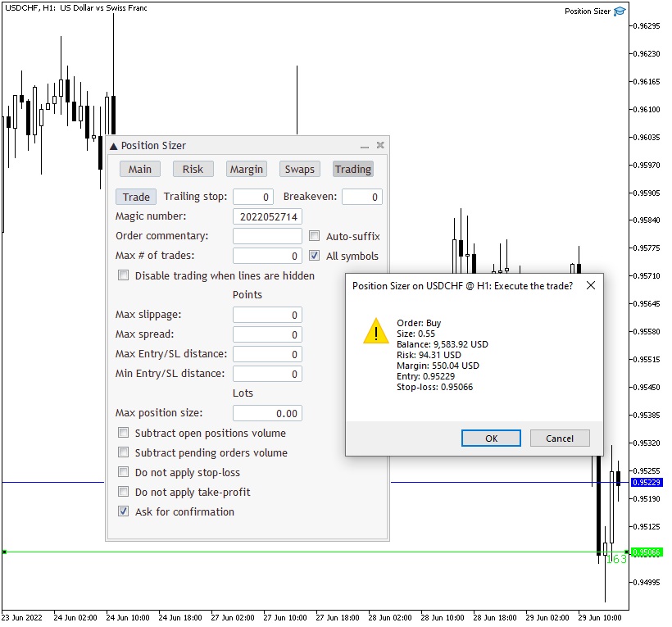Screen dimensions: 672x627
Task: Enable Do not apply stop-loss
Action: tap(124, 472)
